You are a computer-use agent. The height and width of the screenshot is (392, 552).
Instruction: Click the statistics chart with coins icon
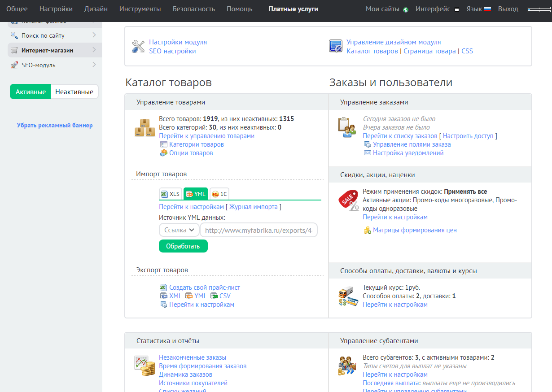145,366
